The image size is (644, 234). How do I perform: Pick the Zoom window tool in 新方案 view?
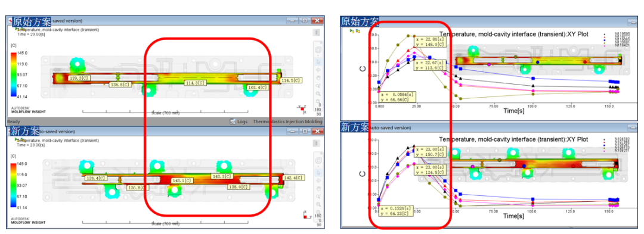(x=318, y=196)
